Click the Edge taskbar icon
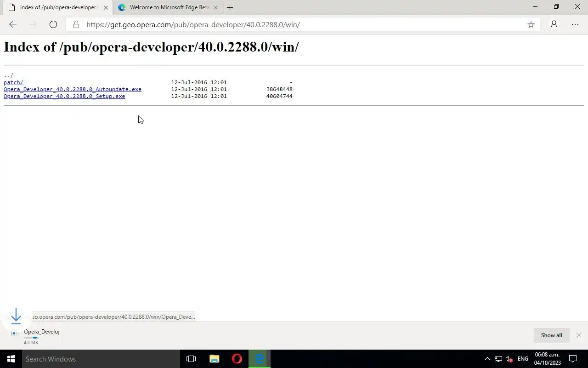The height and width of the screenshot is (368, 588). tap(260, 359)
